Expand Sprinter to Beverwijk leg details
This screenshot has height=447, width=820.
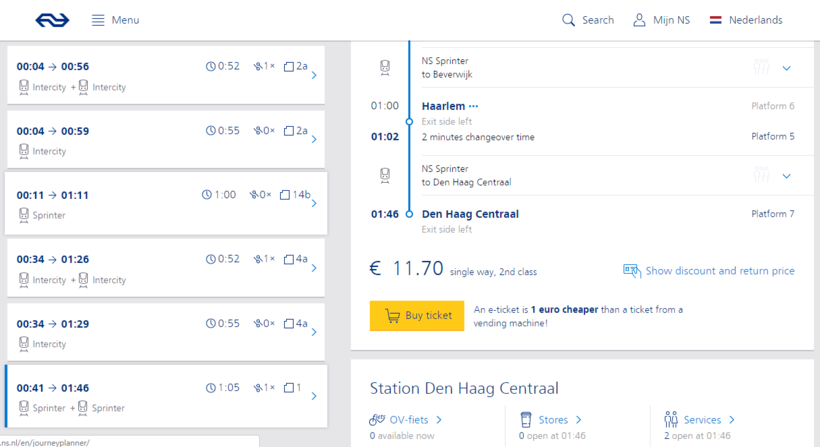(786, 68)
